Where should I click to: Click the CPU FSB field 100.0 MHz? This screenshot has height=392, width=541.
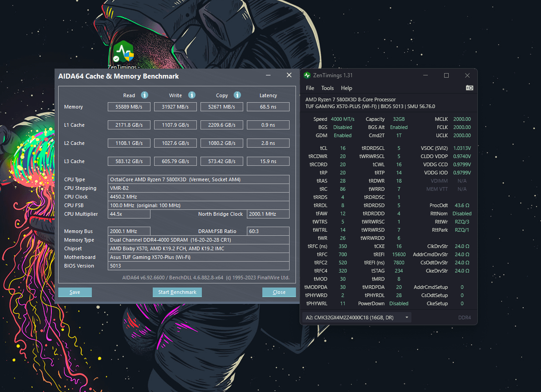(x=198, y=205)
